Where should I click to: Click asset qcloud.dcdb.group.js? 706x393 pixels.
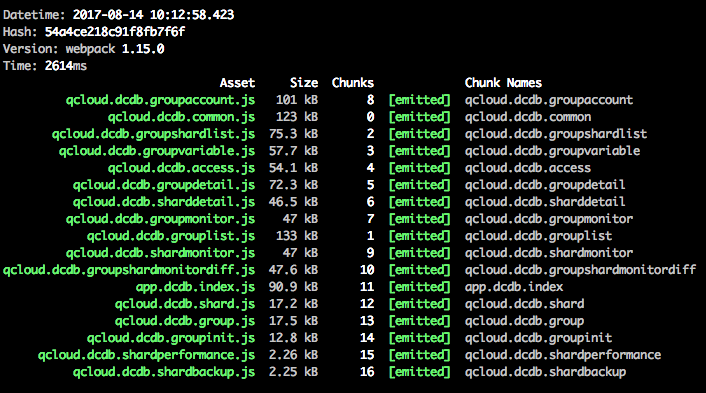[185, 321]
